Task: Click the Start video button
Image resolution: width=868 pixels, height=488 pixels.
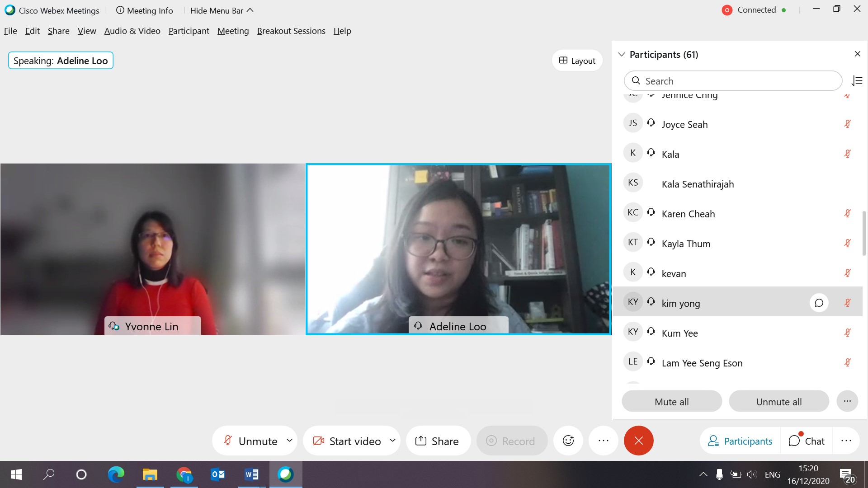Action: click(x=347, y=441)
